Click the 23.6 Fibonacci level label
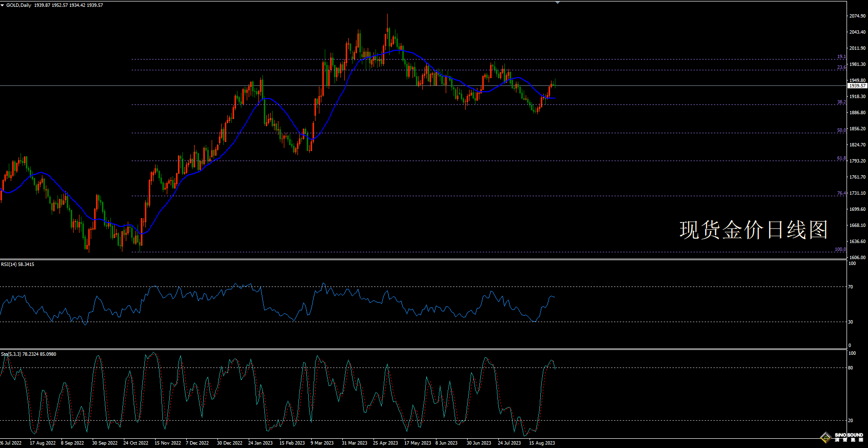Viewport: 868px width, 448px height. click(x=841, y=67)
